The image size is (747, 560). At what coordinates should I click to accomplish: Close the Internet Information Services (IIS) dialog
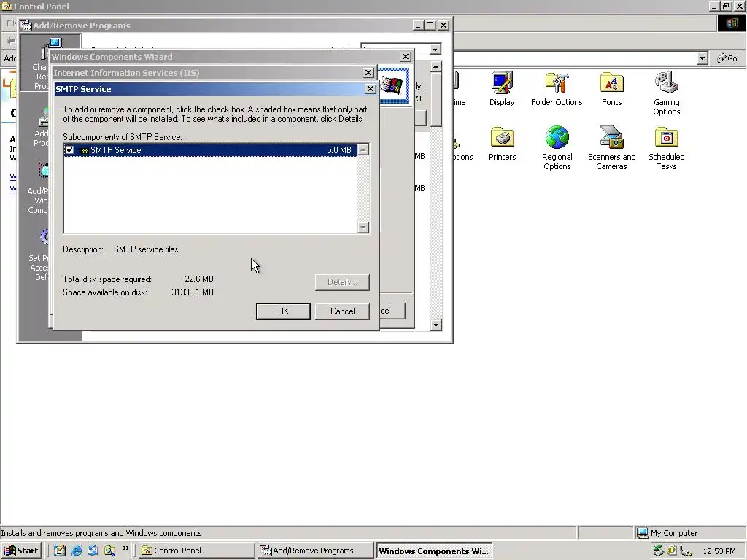tap(368, 72)
